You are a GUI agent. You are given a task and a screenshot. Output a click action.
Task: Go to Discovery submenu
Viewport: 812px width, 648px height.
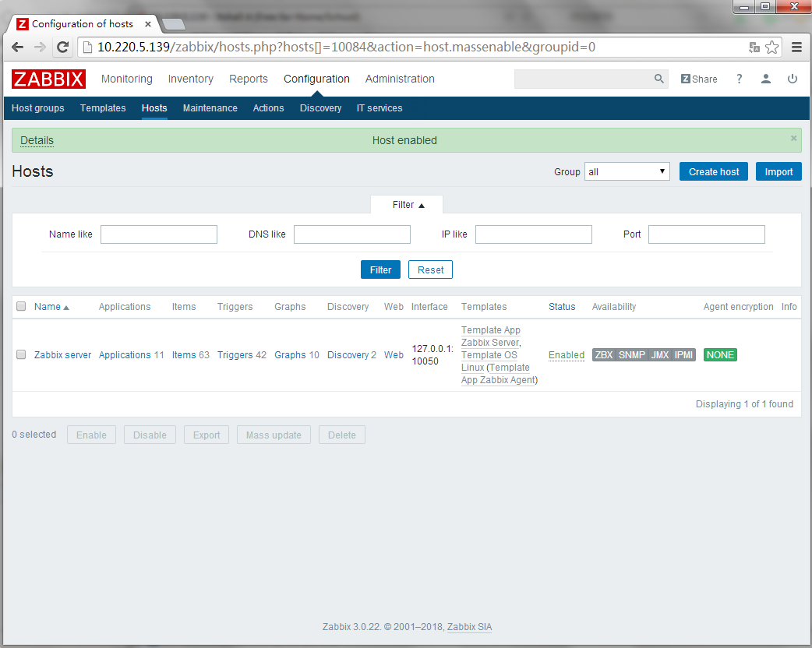click(320, 108)
